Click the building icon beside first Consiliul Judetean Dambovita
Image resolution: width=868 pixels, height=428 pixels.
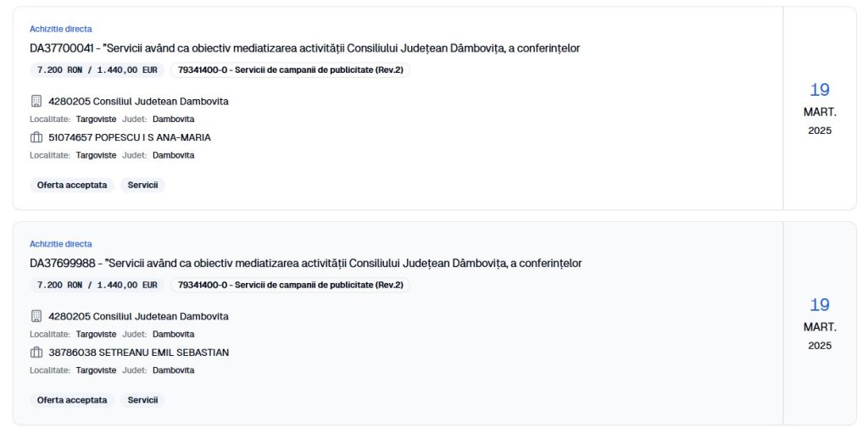click(x=36, y=101)
